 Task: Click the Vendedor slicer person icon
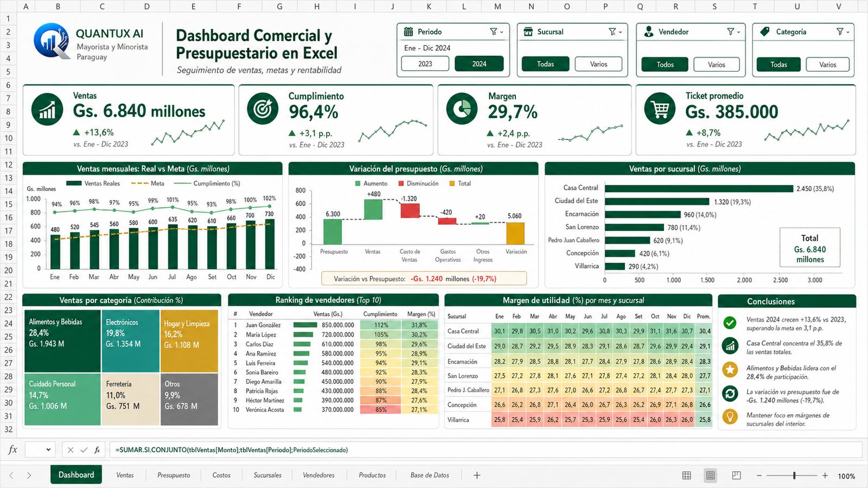click(x=649, y=31)
